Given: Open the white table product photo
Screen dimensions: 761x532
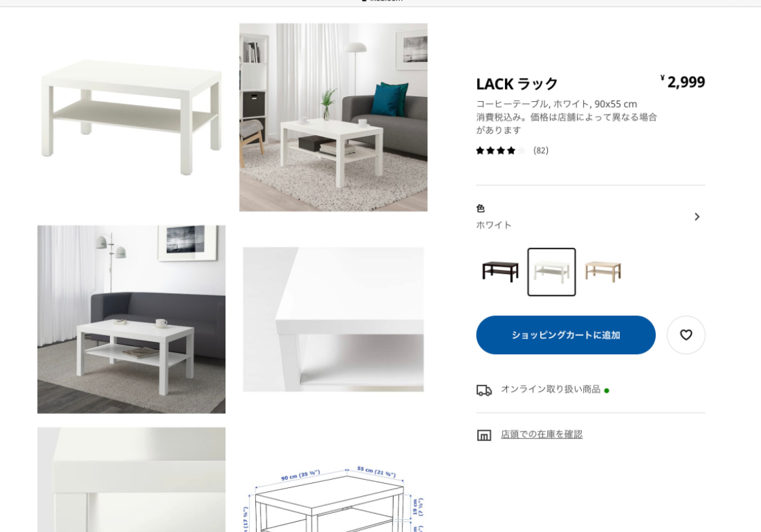Looking at the screenshot, I should point(131,117).
